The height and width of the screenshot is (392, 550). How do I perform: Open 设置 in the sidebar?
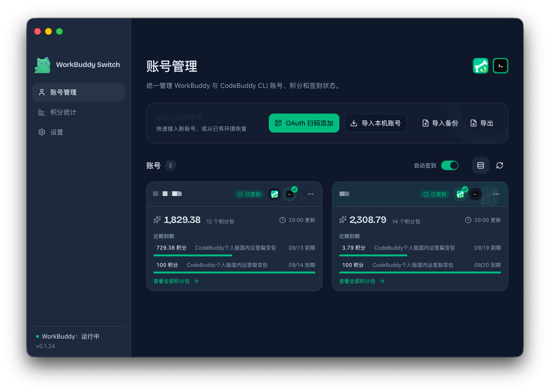78,132
